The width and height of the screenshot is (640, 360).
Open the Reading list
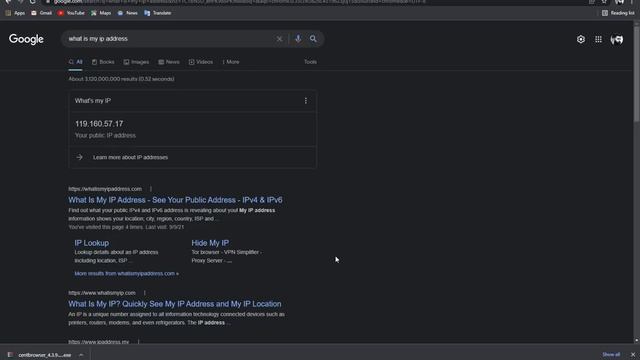coord(618,13)
